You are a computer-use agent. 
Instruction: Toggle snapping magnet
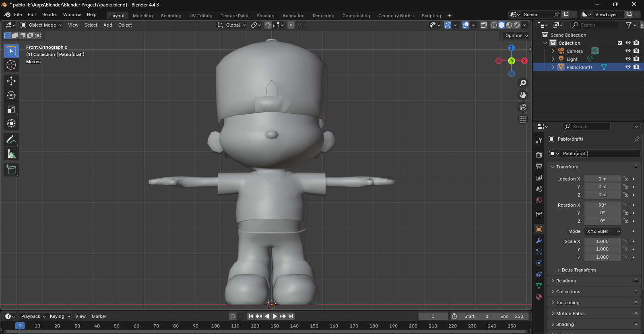(x=268, y=25)
